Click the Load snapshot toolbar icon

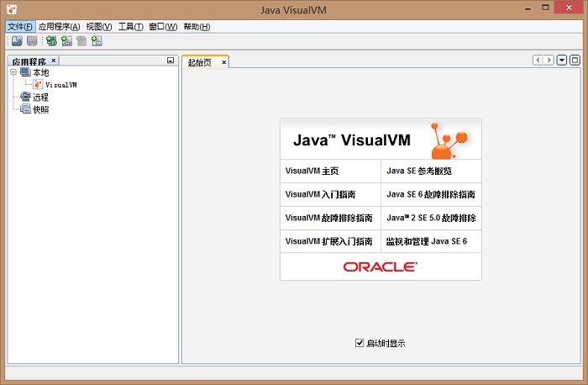click(17, 41)
